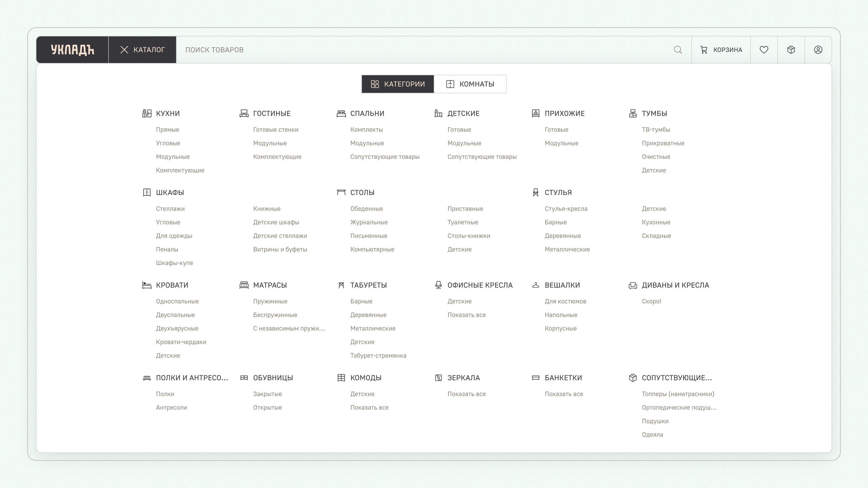Click the orders box icon
Viewport: 868px width, 488px height.
(791, 50)
